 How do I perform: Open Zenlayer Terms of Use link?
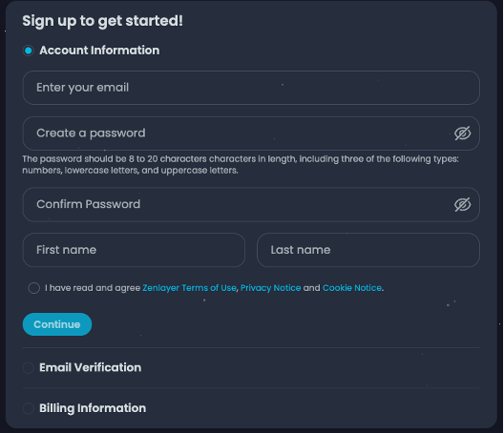189,288
